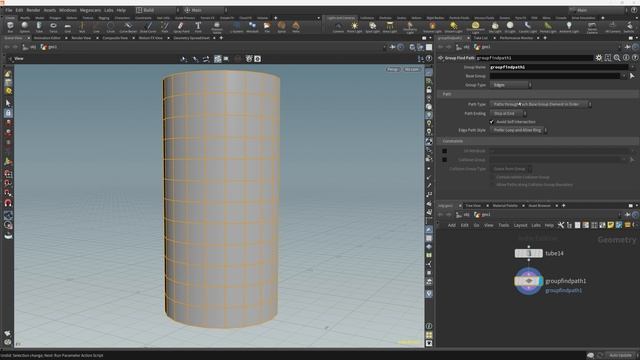
Task: Open the Render menu
Action: (33, 10)
